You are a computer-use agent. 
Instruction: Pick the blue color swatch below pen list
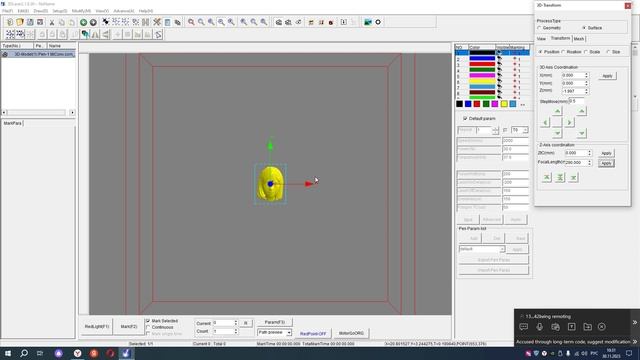pyautogui.click(x=468, y=104)
